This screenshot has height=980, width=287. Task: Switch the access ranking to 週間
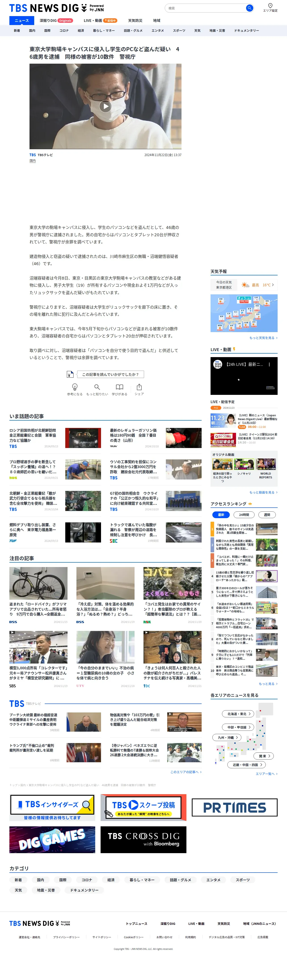tap(267, 515)
